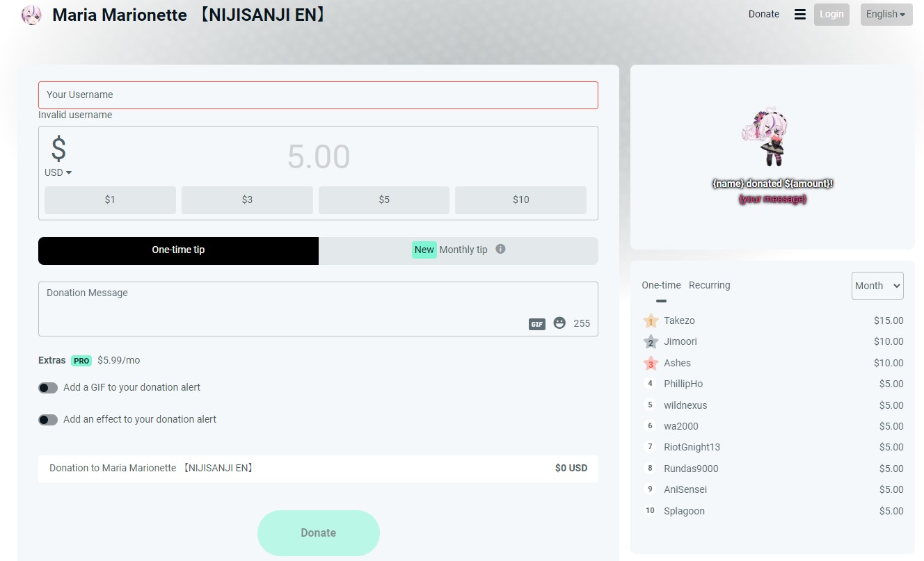924x561 pixels.
Task: Click the PRO badge next to Extras
Action: [x=81, y=361]
